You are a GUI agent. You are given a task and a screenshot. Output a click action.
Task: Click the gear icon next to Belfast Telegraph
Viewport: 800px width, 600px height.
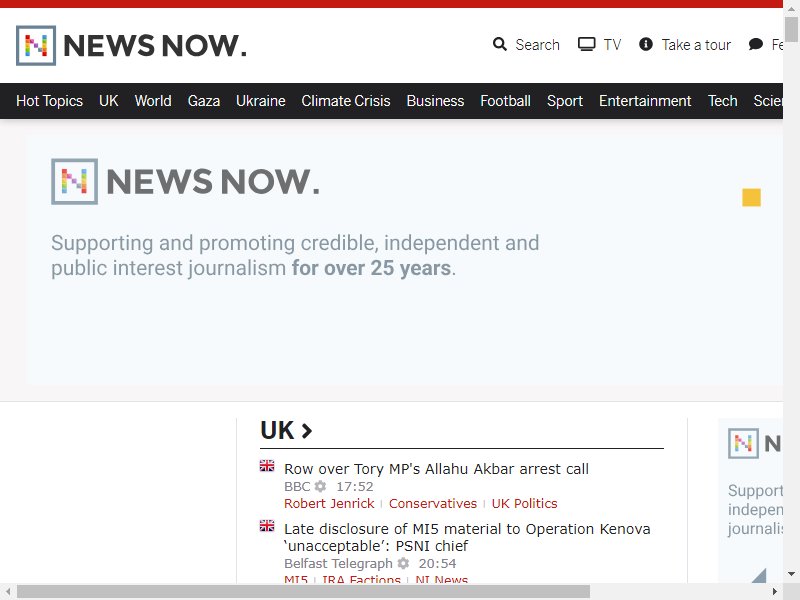pyautogui.click(x=403, y=563)
